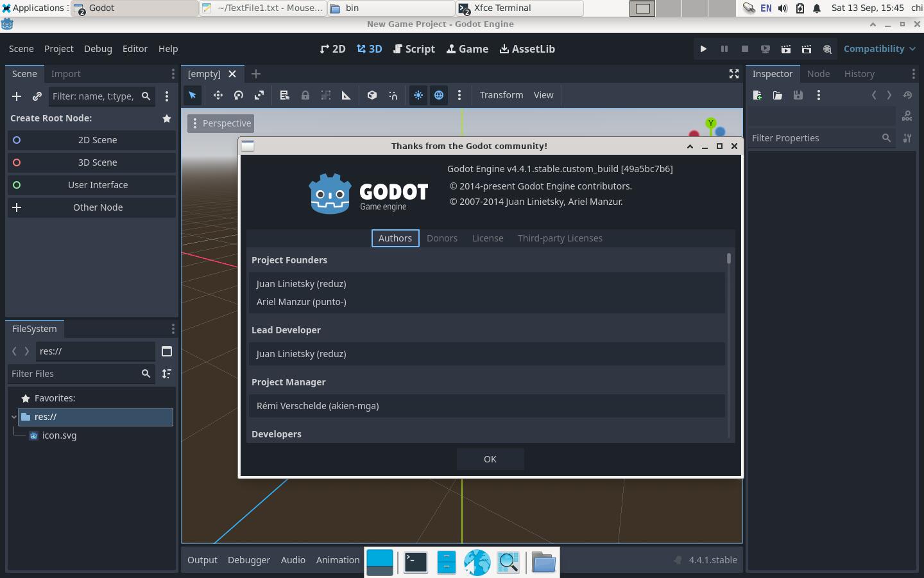The height and width of the screenshot is (578, 924).
Task: Open the Inspector object history icon
Action: 907,95
